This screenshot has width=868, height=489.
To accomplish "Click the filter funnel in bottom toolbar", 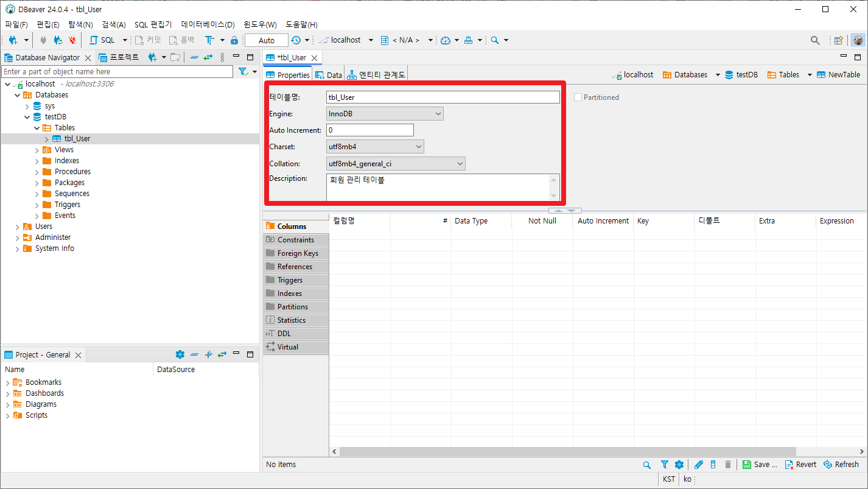I will (x=665, y=465).
